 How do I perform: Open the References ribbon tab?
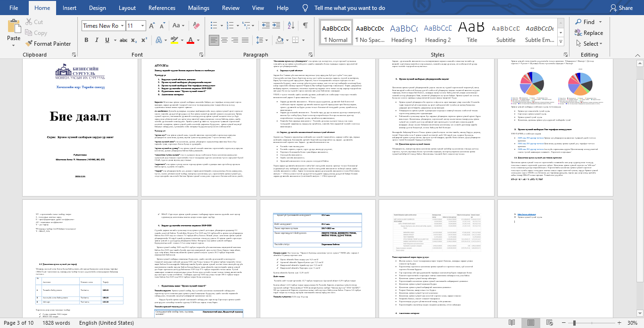point(162,8)
